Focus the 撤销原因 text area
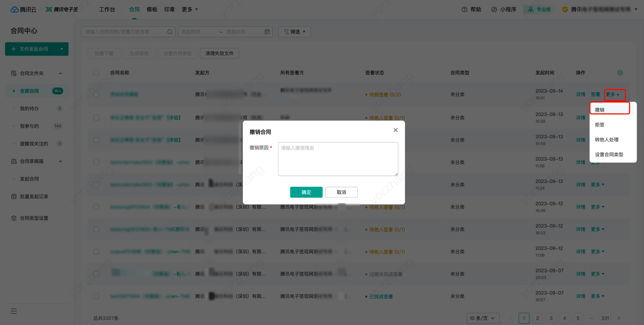Viewport: 644px width, 325px height. tap(337, 159)
